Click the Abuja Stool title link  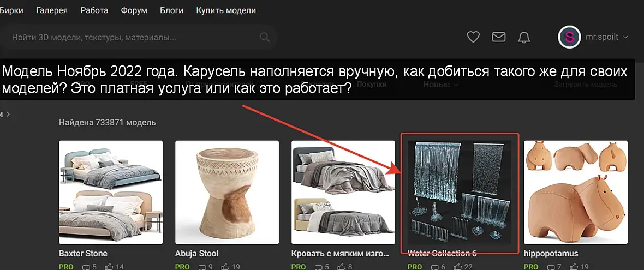[196, 253]
